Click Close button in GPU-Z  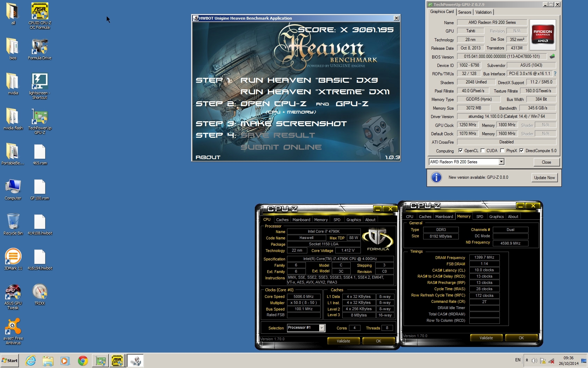click(546, 162)
